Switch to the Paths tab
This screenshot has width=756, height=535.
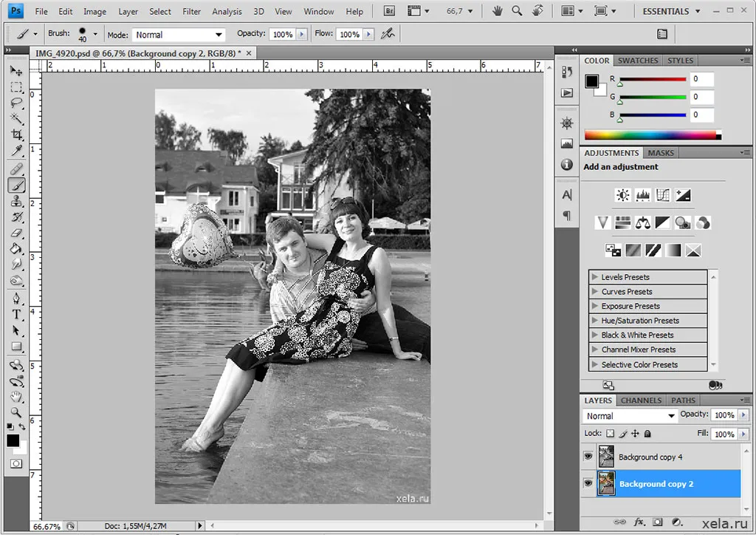point(683,401)
